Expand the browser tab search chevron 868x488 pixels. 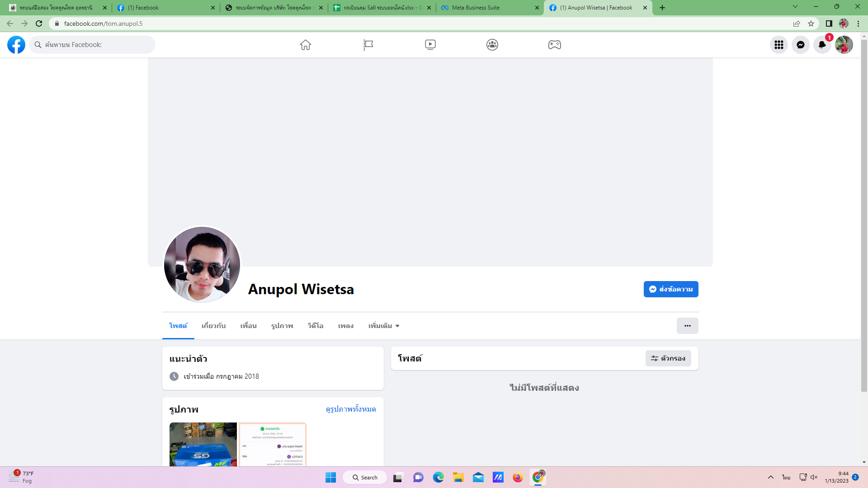coord(795,7)
